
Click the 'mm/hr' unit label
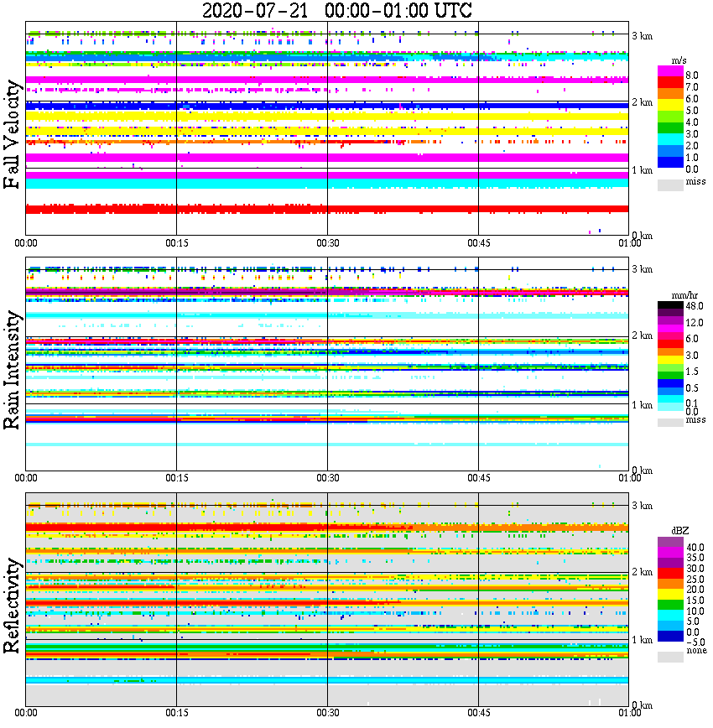click(x=684, y=295)
